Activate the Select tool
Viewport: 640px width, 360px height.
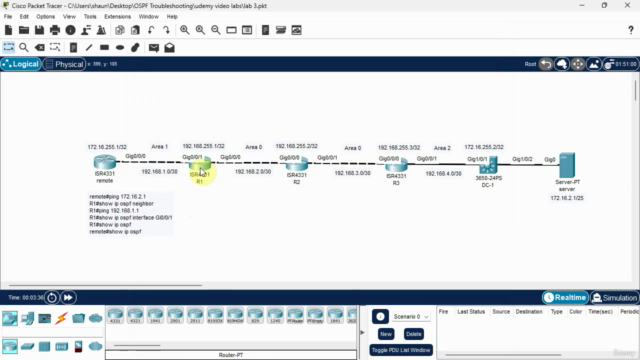coord(9,47)
